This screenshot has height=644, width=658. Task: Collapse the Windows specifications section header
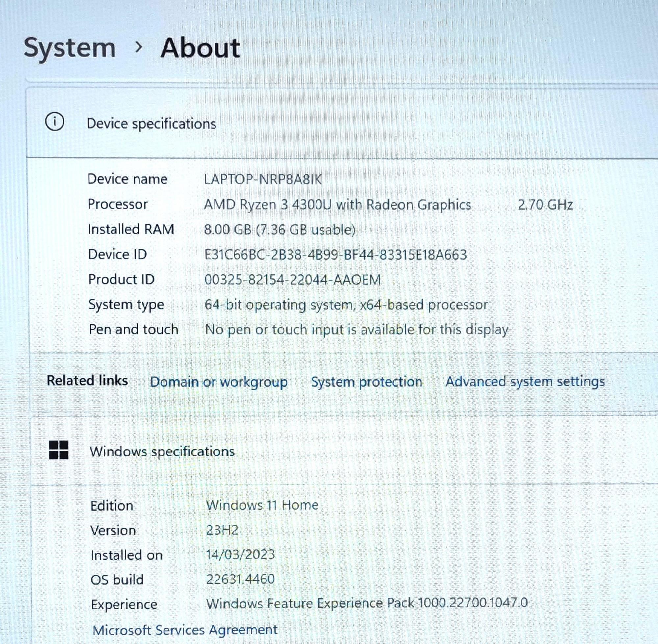click(x=344, y=451)
